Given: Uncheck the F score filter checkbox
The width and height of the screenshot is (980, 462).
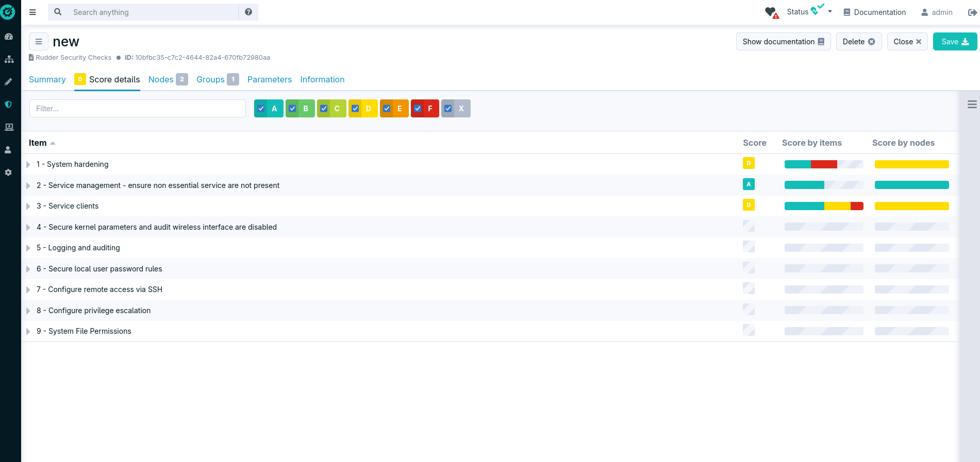Looking at the screenshot, I should (418, 109).
